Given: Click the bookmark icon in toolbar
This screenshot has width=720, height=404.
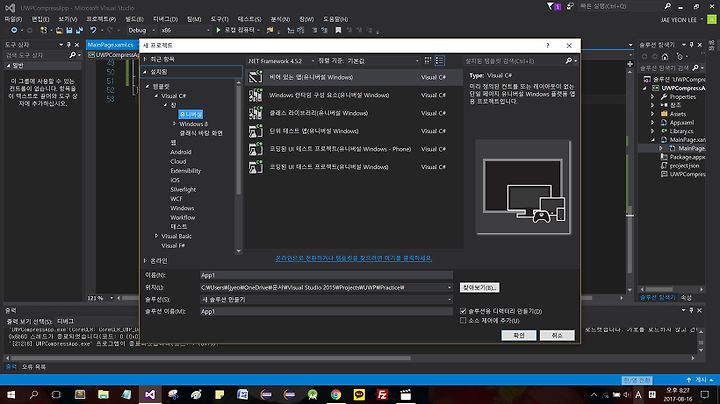Looking at the screenshot, I should 338,30.
